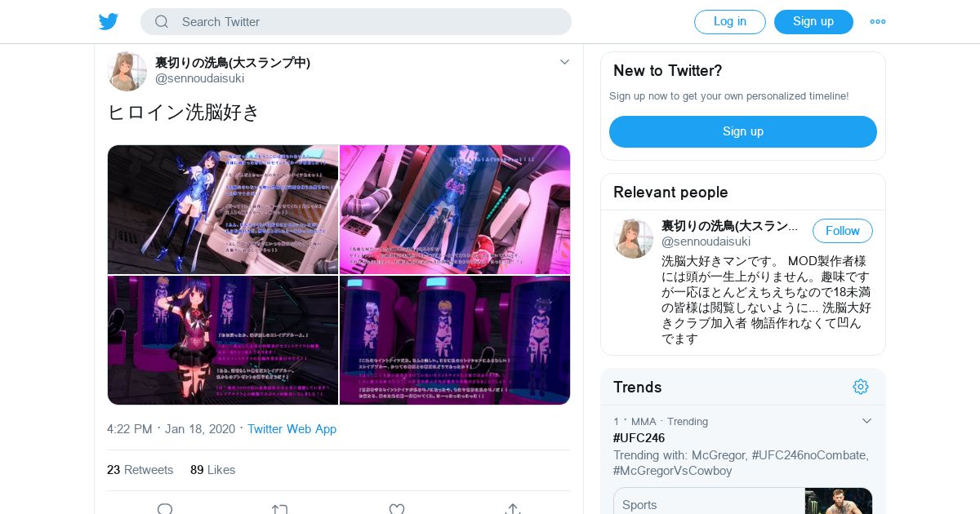This screenshot has height=514, width=980.
Task: Like the tweet with heart icon
Action: coord(397,509)
